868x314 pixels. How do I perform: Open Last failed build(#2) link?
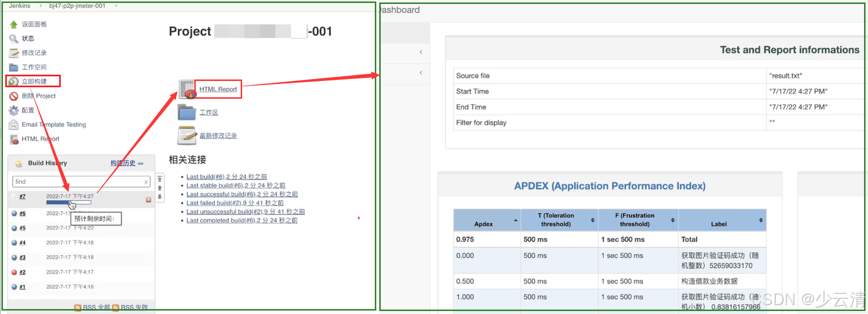click(235, 203)
